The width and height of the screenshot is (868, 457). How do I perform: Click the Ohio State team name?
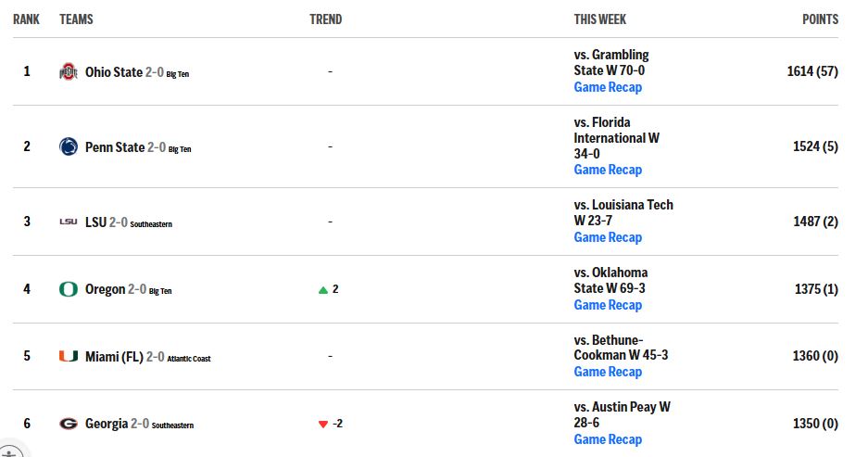click(x=114, y=72)
